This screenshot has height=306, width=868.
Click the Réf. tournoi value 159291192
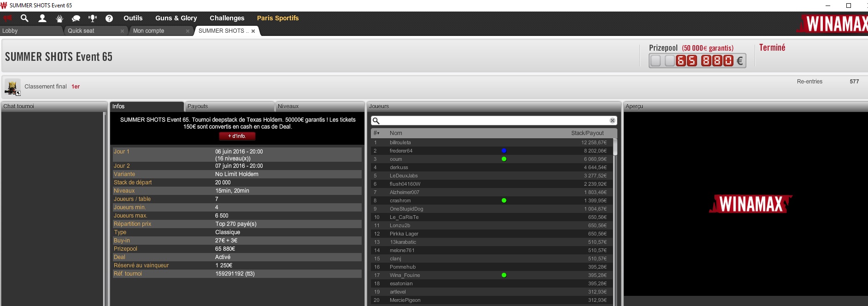point(235,274)
